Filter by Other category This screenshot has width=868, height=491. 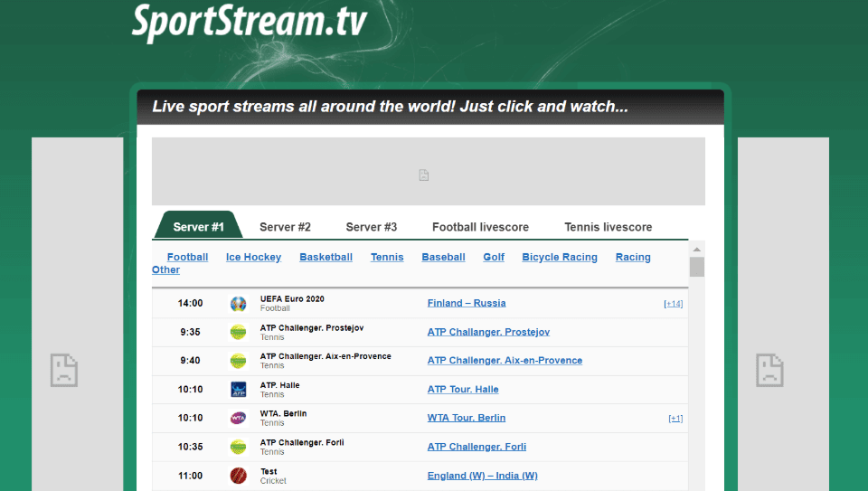[166, 269]
